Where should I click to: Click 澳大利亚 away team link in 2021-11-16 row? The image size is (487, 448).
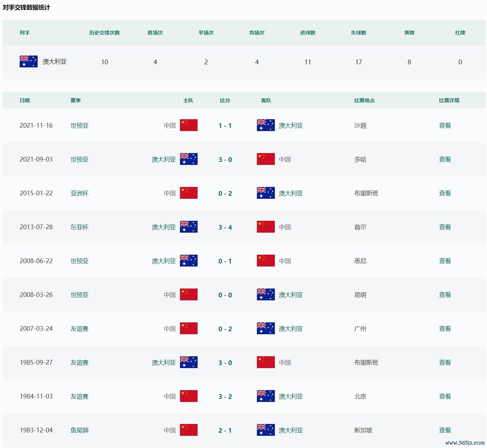pos(291,126)
